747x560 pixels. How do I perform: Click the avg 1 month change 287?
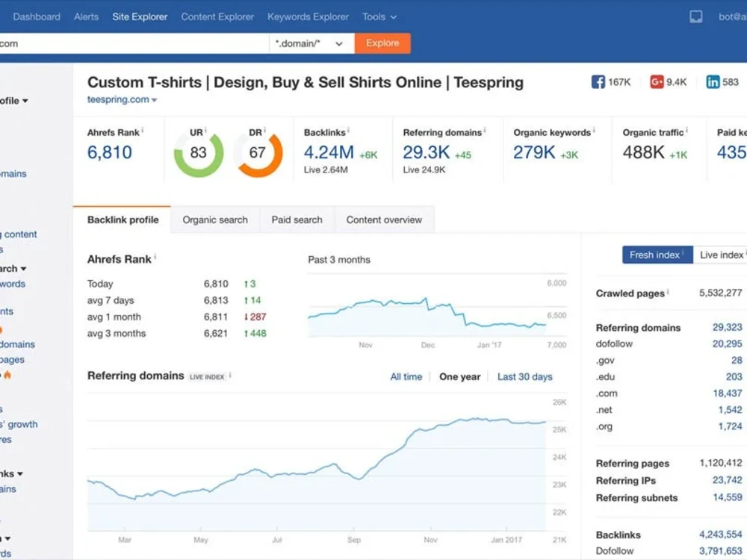point(255,317)
